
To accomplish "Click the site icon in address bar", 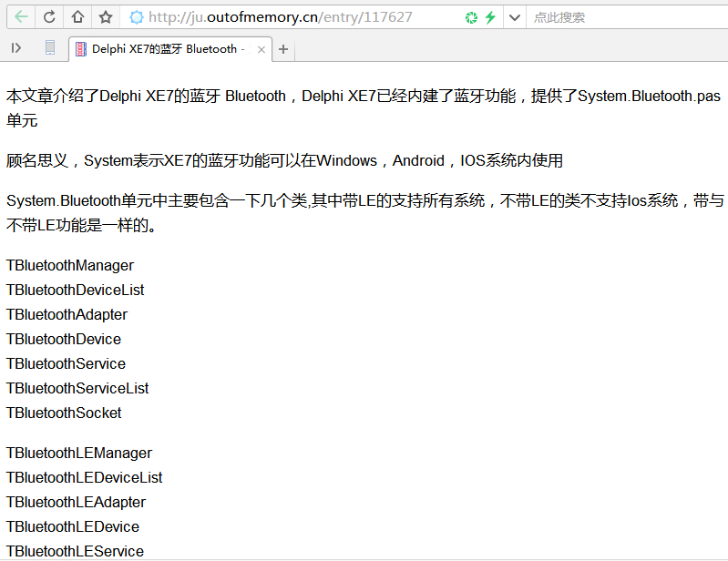I will [x=137, y=17].
